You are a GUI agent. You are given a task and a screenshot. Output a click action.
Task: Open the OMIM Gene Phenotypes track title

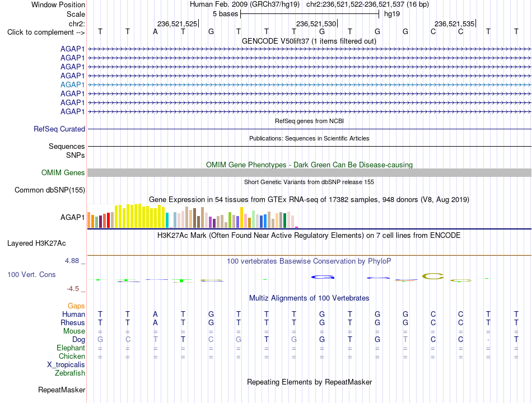click(309, 165)
